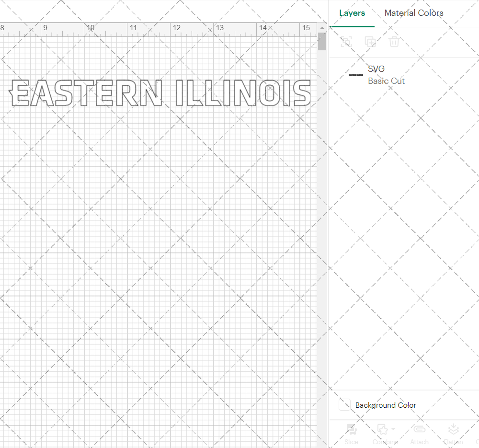Click the Background Color label
This screenshot has width=479, height=448.
coord(386,405)
